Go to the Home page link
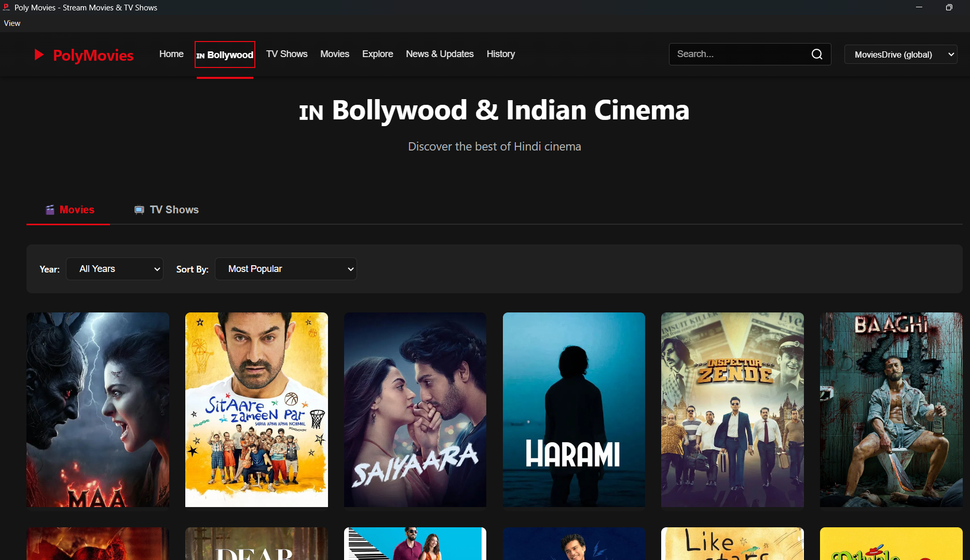Screen dimensions: 970x560 tap(171, 54)
